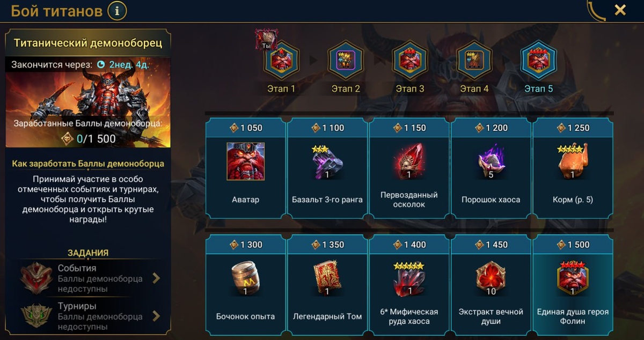Choose the Первозданный осколок shard icon
This screenshot has width=644, height=340.
tap(409, 161)
